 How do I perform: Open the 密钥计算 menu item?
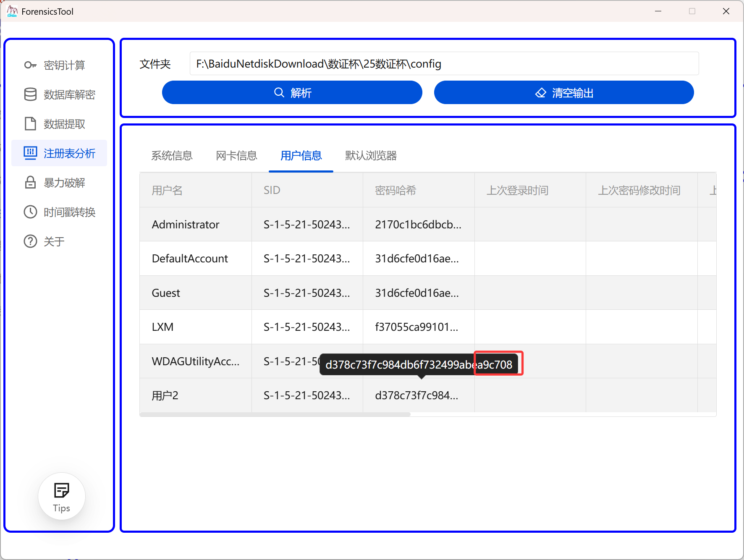point(59,65)
